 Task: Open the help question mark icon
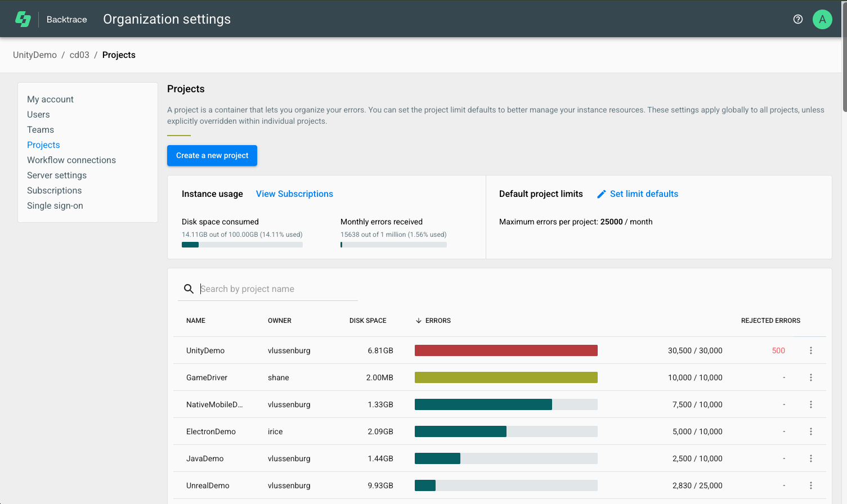point(797,19)
